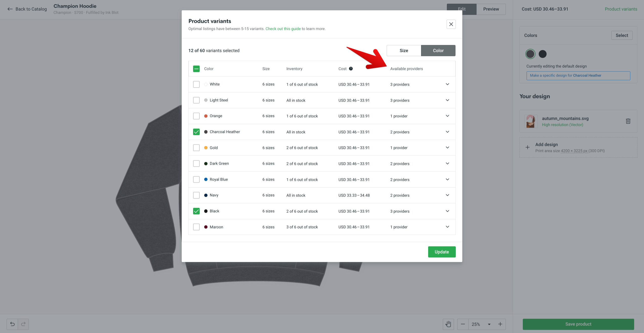Uncheck the Charcoal Heather checkbox
Image resolution: width=644 pixels, height=333 pixels.
(x=196, y=132)
